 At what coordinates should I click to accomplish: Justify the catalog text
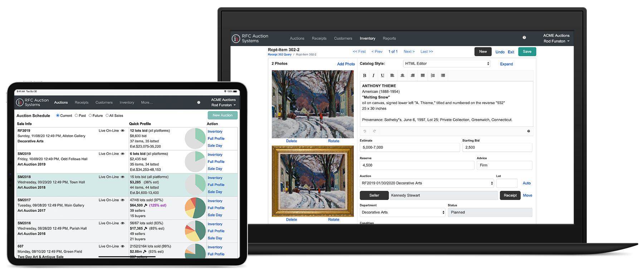pyautogui.click(x=423, y=75)
